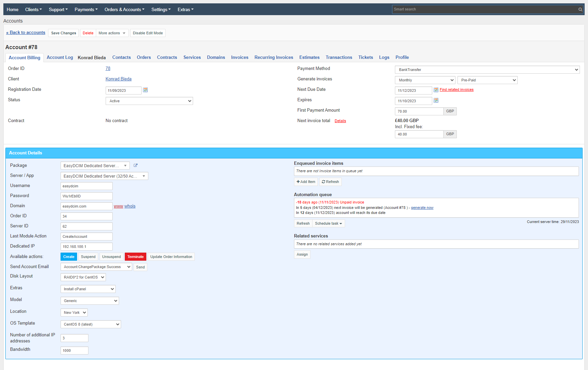Click the generate now link
This screenshot has width=588, height=370.
[x=422, y=208]
